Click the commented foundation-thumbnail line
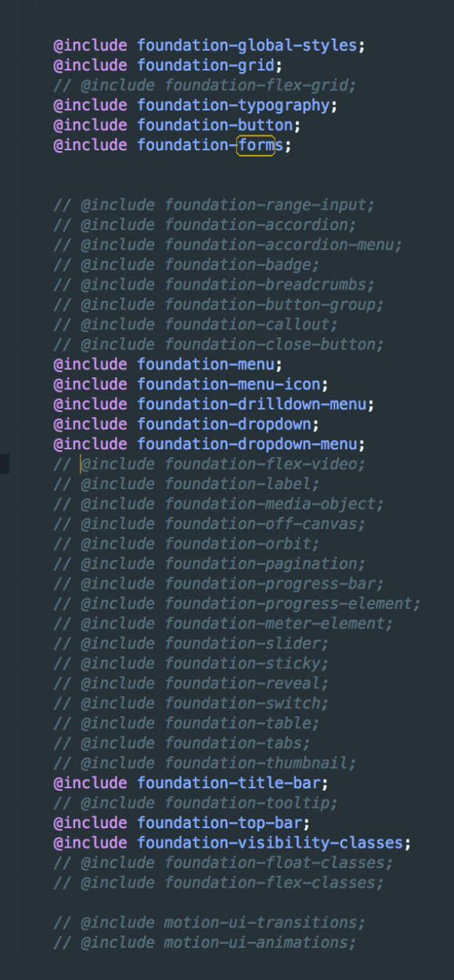 [205, 763]
